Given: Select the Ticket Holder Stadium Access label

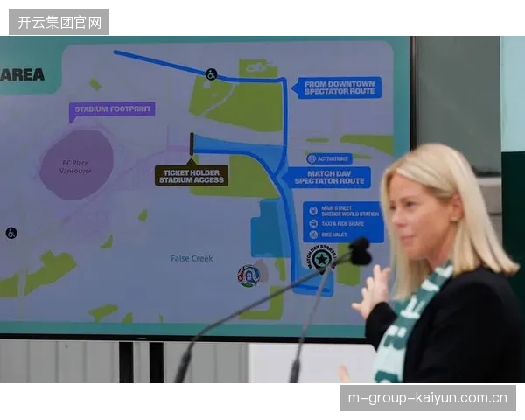Looking at the screenshot, I should 192,176.
